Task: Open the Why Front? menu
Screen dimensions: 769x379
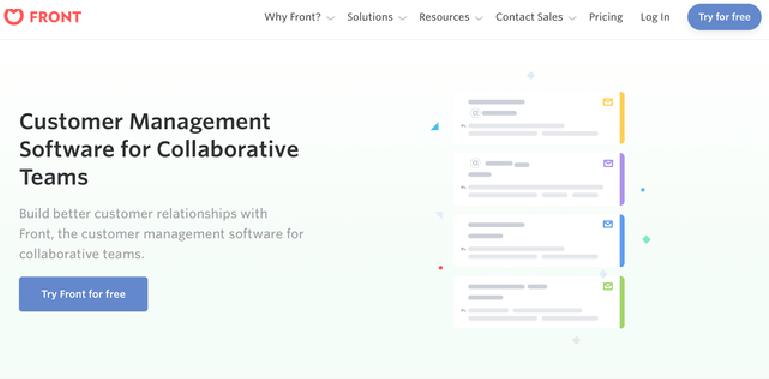Action: 292,17
